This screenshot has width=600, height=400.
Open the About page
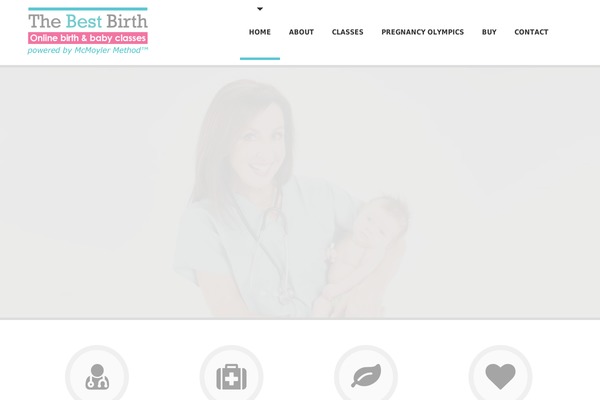[301, 32]
